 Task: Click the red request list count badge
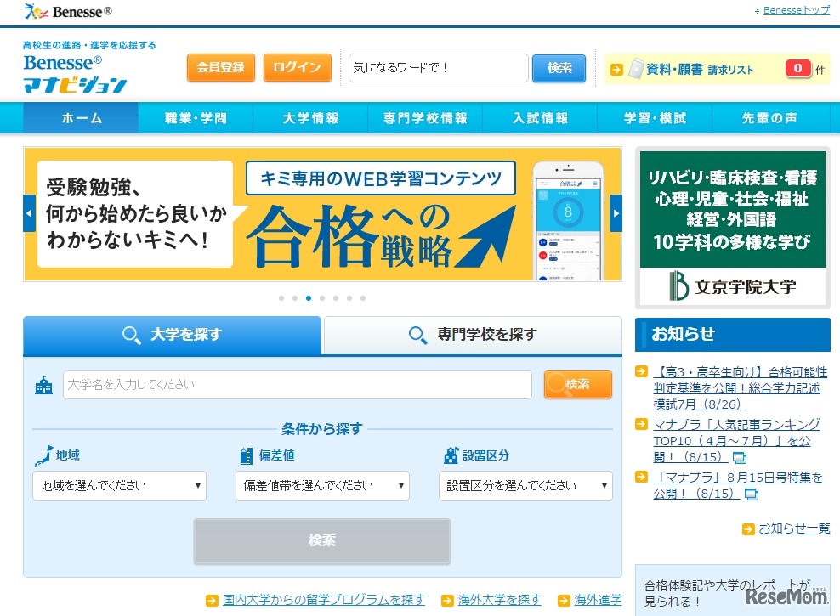click(x=797, y=69)
